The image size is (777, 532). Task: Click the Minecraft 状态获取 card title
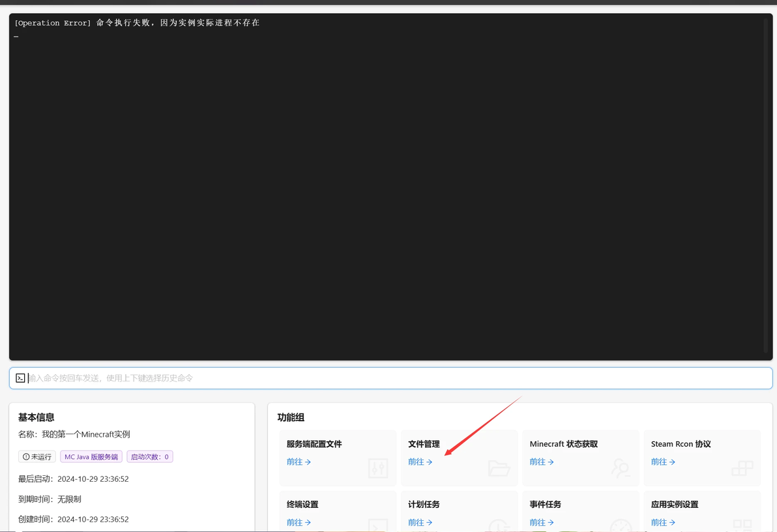(x=563, y=444)
